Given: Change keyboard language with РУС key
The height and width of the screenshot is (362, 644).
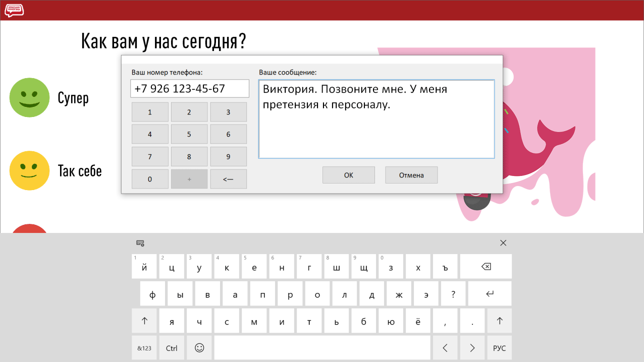Looking at the screenshot, I should click(499, 348).
